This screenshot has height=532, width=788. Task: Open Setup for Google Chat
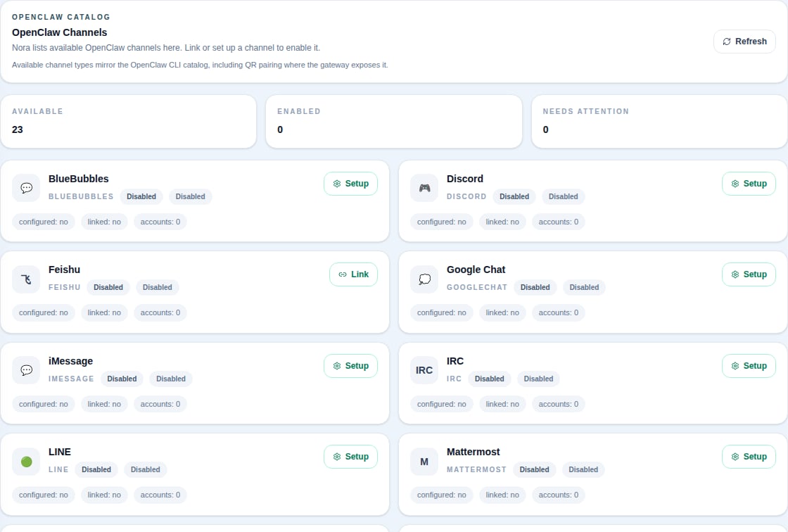pos(749,274)
